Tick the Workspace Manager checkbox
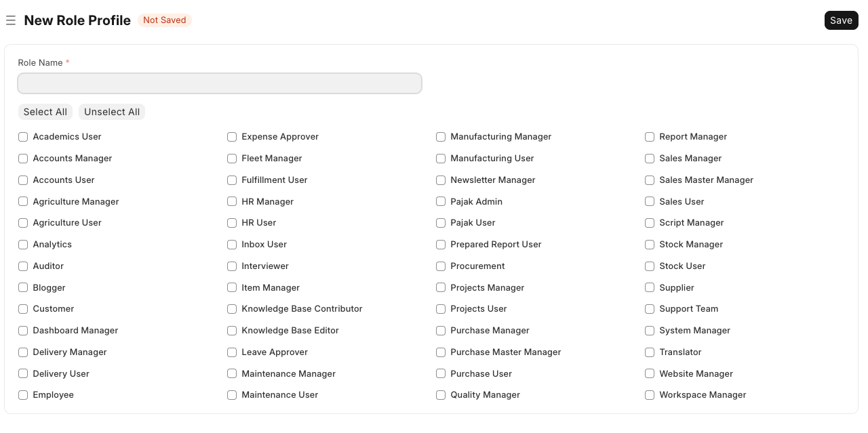Screen dimensions: 868x433 (x=650, y=395)
